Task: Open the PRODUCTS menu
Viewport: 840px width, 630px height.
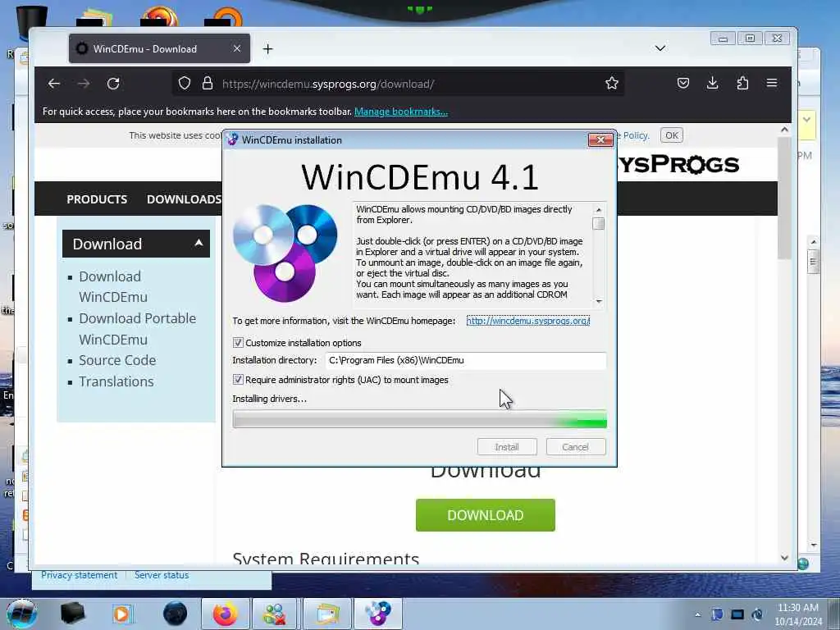Action: [x=97, y=199]
